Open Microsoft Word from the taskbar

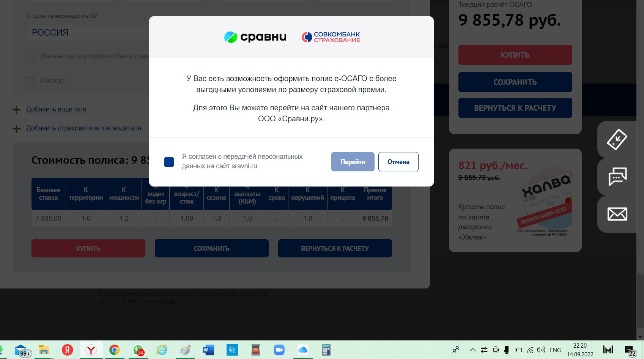tap(209, 350)
